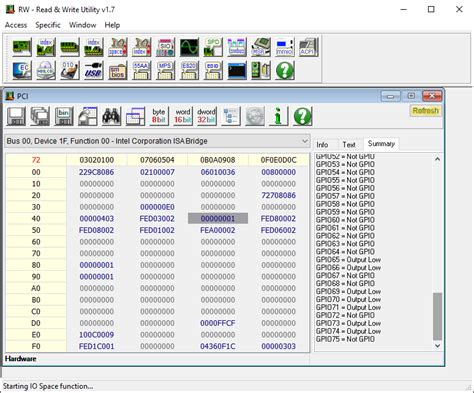Open the Window menu
Image resolution: width=474 pixels, height=393 pixels.
(x=82, y=25)
